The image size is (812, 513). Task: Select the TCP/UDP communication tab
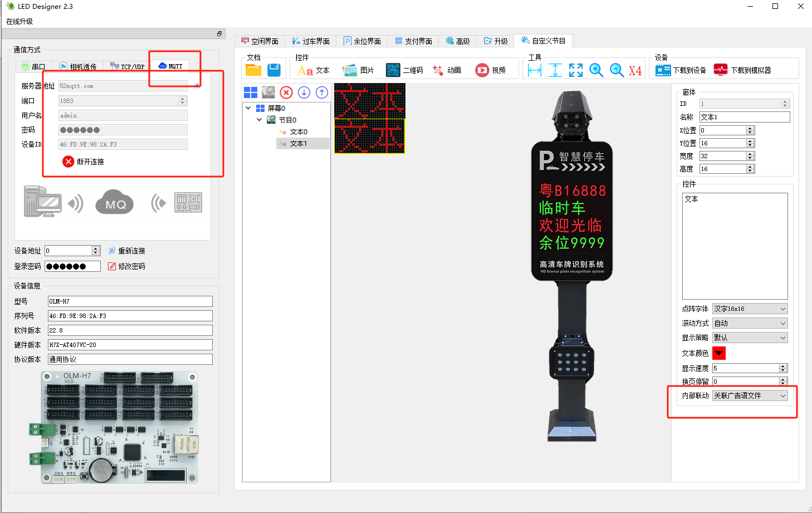pos(128,66)
